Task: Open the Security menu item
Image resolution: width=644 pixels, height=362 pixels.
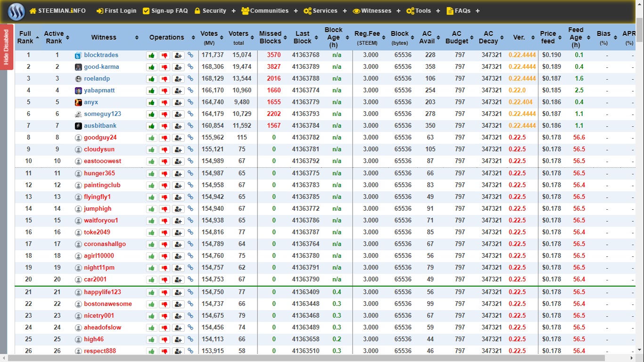Action: click(210, 11)
